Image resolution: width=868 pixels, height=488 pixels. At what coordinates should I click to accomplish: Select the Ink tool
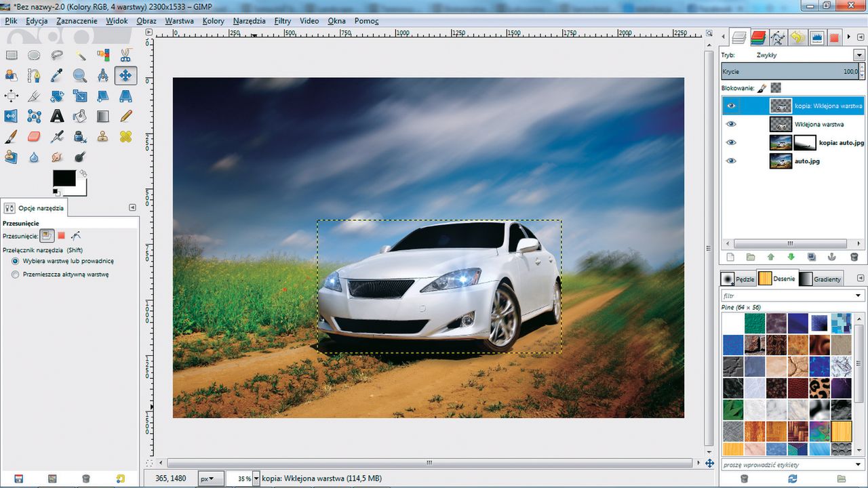click(x=80, y=136)
